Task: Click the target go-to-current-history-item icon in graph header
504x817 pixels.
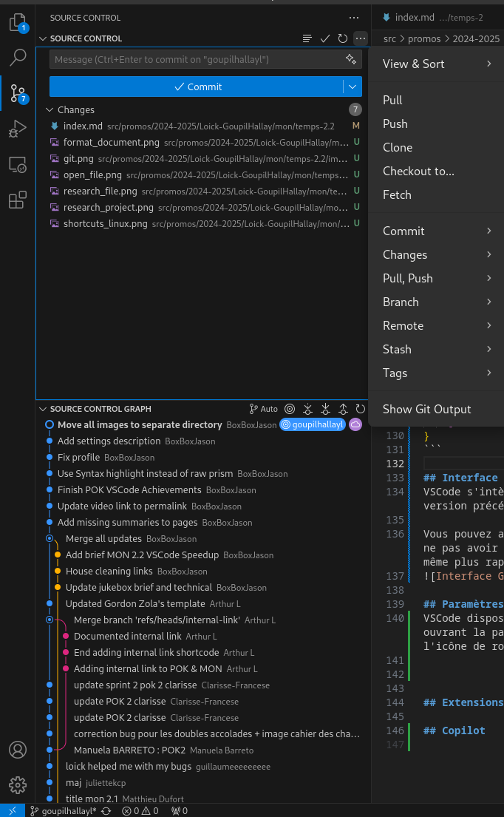Action: (x=290, y=409)
